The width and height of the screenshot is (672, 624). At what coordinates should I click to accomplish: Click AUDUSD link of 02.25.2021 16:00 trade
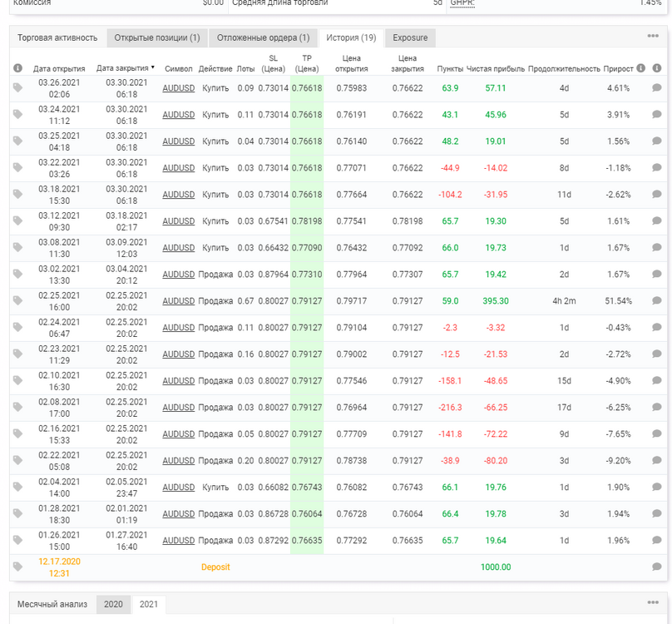(179, 301)
